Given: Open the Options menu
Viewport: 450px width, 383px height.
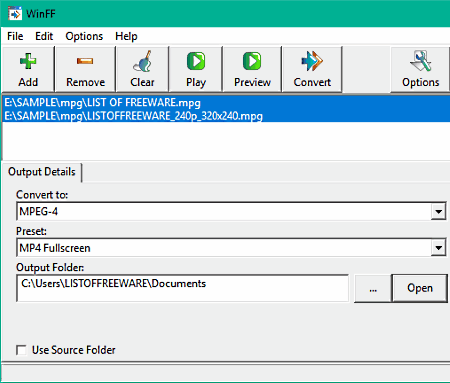Looking at the screenshot, I should pos(84,36).
